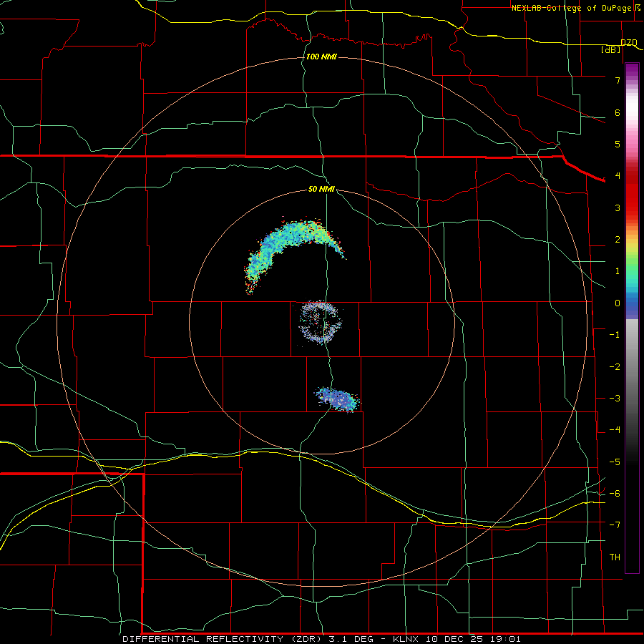The height and width of the screenshot is (644, 644).
Task: Click the '-5' value on the color scale
Action: [615, 462]
